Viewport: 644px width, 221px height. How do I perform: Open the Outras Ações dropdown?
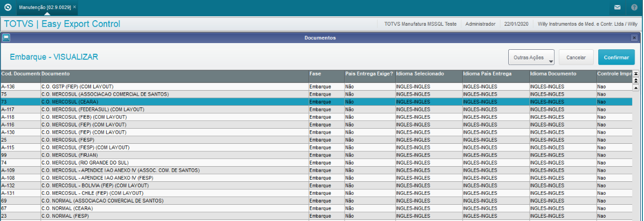point(532,58)
